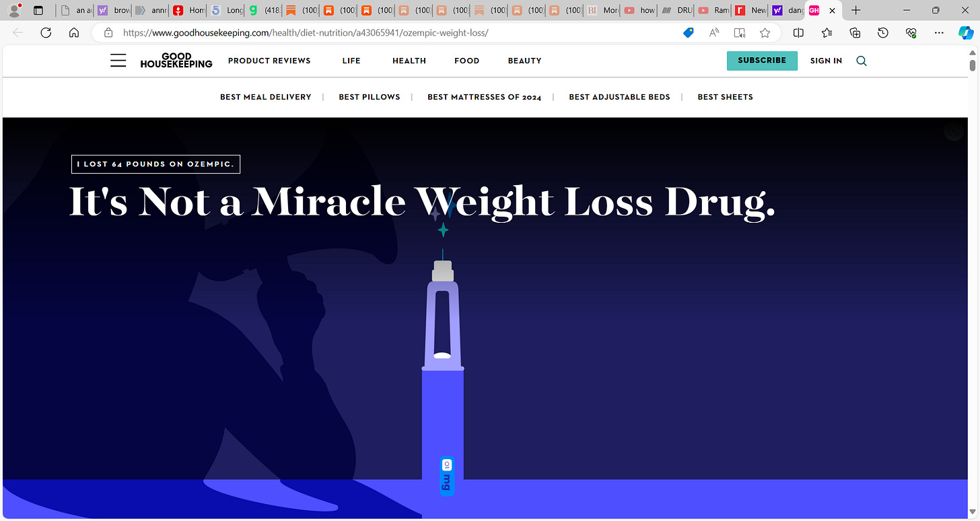Screen dimensions: 980x521
Task: Switch to the YouTube 'how' tab
Action: pos(639,11)
